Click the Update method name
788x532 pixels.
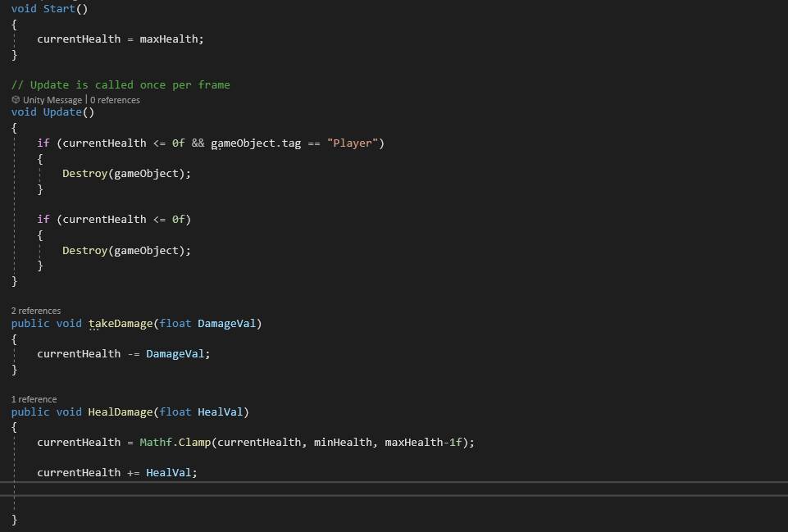(x=62, y=112)
